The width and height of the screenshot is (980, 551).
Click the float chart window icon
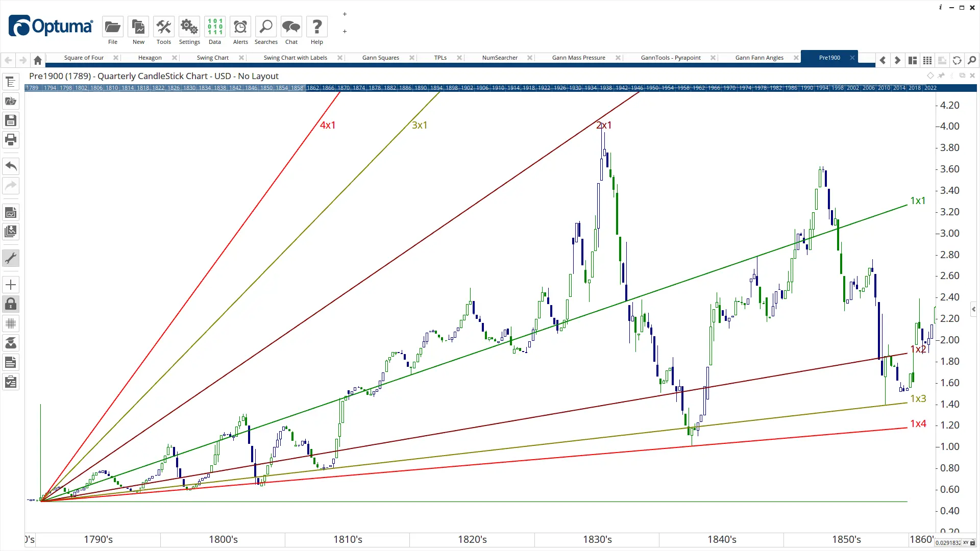tap(962, 76)
